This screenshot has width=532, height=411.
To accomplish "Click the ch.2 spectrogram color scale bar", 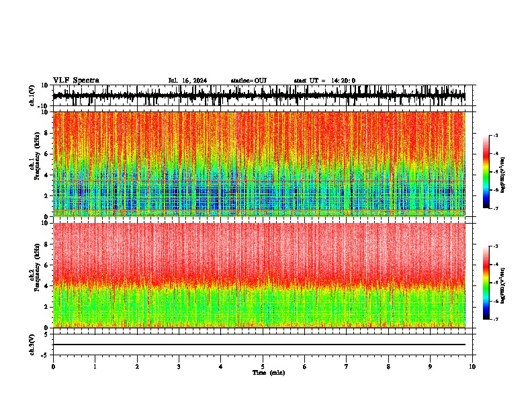I will [x=486, y=283].
